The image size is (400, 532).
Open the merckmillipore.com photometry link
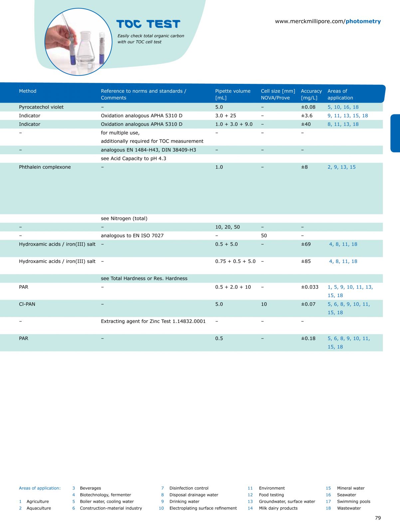coord(327,21)
